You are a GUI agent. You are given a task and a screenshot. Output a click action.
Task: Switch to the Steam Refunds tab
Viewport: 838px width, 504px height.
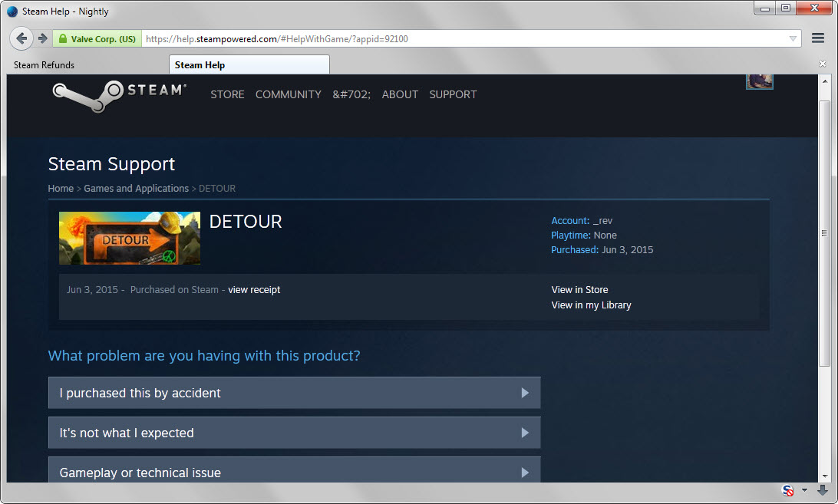pos(44,64)
